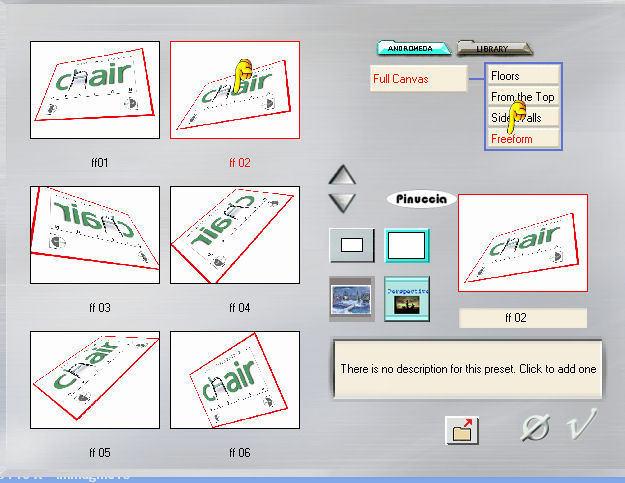Select the large cyan preview size icon
The width and height of the screenshot is (625, 483).
click(x=407, y=245)
